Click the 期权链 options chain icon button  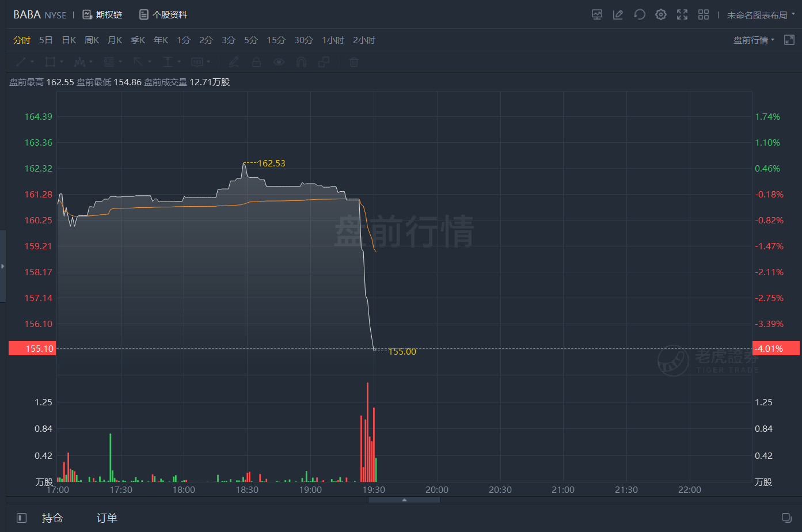102,14
